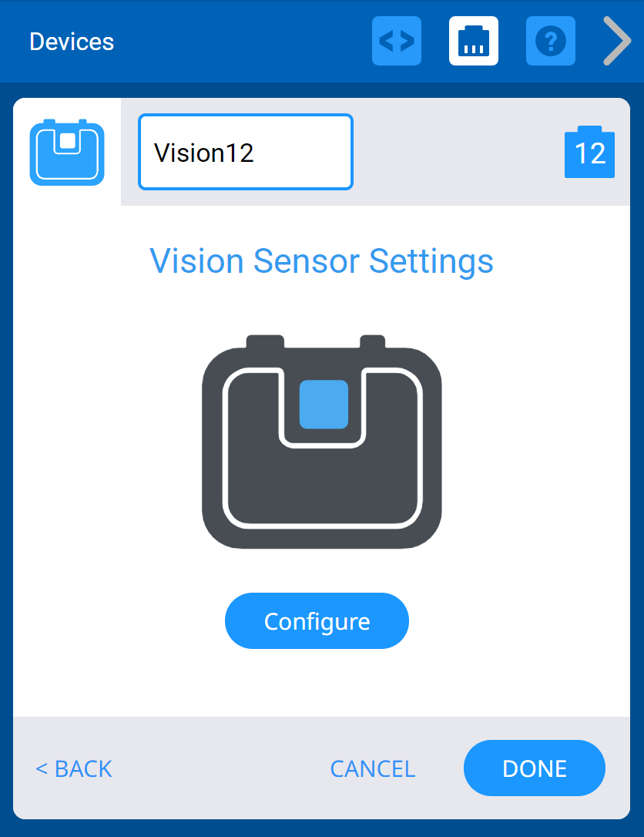644x837 pixels.
Task: Cancel the Vision Sensor setup
Action: (373, 768)
